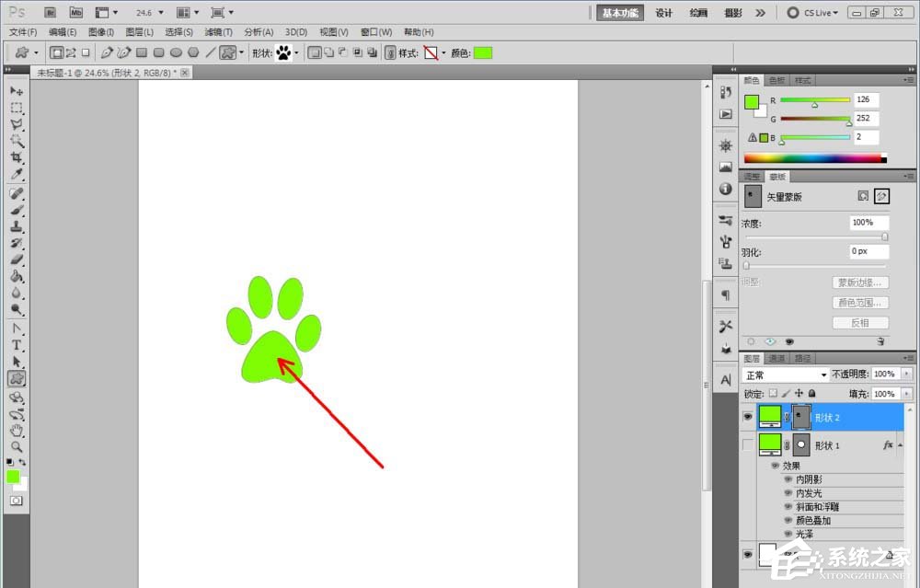Open the blend mode 正常 dropdown
The width and height of the screenshot is (920, 588).
click(x=785, y=375)
